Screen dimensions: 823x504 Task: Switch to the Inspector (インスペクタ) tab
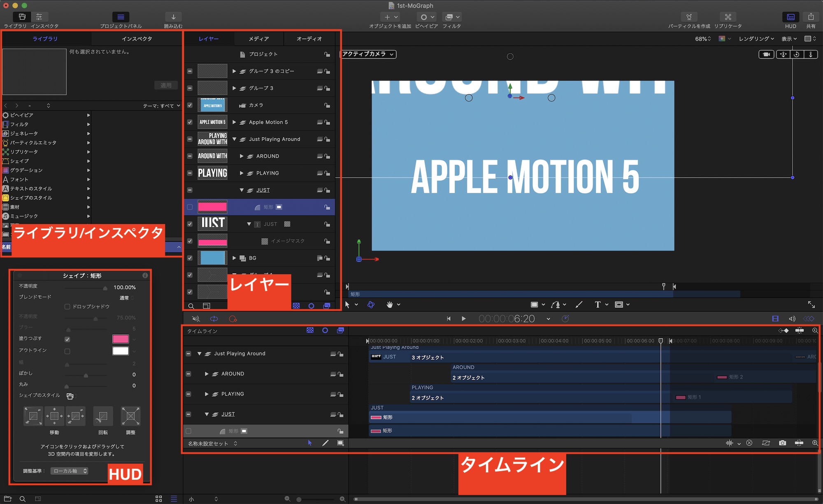click(137, 39)
